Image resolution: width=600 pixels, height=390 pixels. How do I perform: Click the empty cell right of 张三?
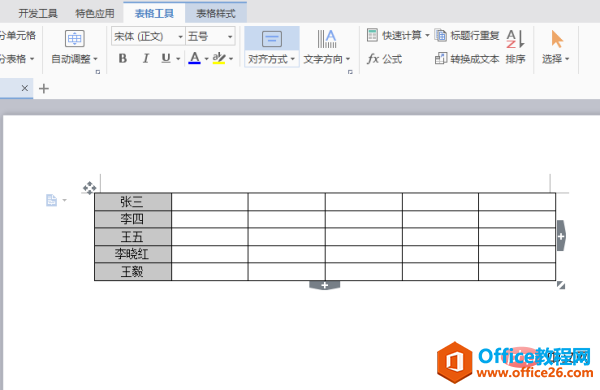tap(210, 202)
